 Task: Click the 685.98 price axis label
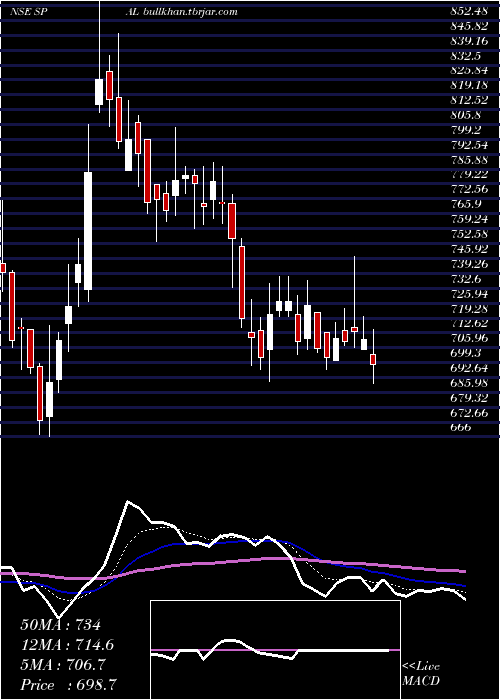point(468,383)
